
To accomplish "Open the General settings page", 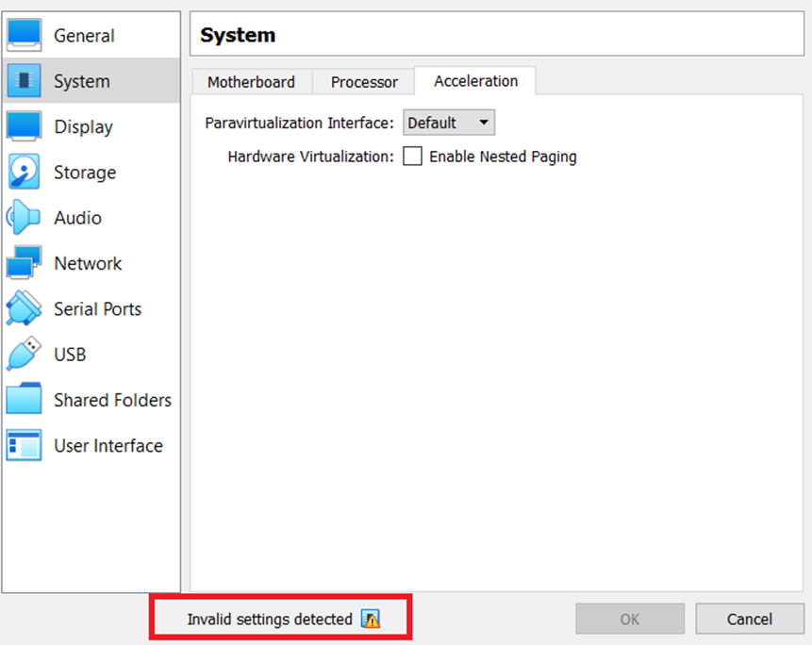I will coord(85,35).
